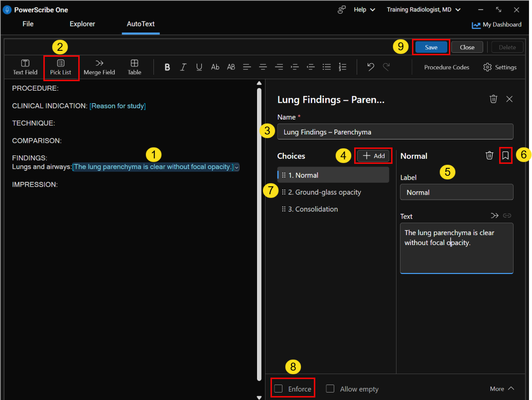Toggle bold formatting
Viewport: 532px width, 400px height.
167,67
